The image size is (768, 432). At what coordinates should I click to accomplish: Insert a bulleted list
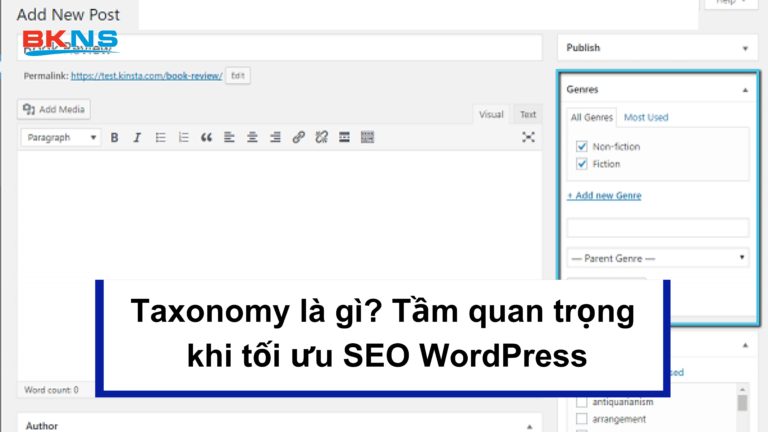pyautogui.click(x=160, y=138)
